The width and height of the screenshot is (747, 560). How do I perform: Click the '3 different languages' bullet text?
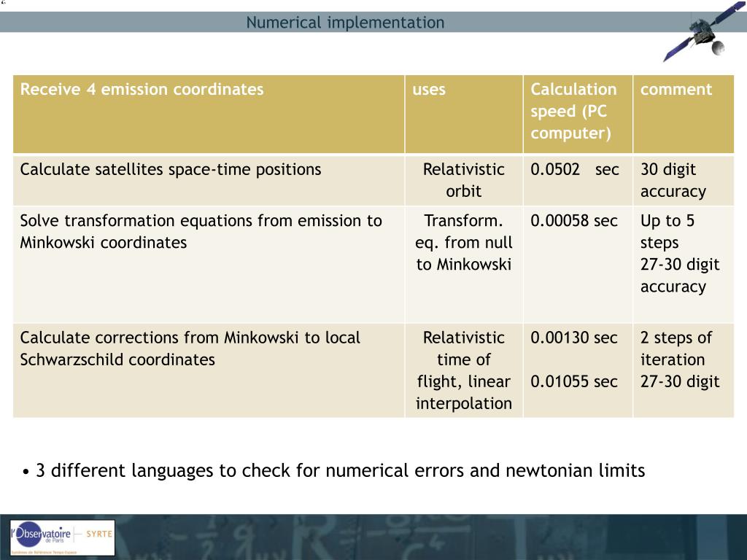click(x=340, y=470)
